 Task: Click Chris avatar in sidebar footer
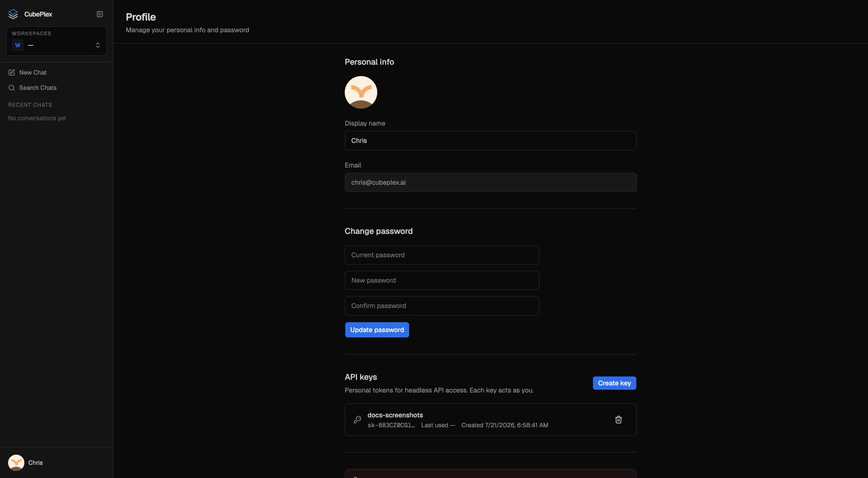tap(16, 463)
